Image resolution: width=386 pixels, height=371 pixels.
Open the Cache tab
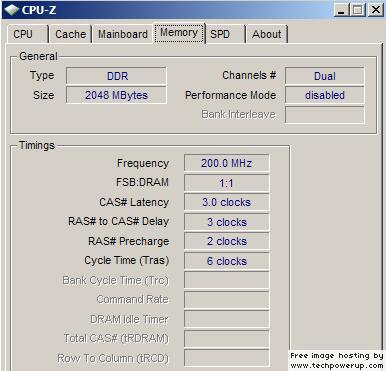70,34
